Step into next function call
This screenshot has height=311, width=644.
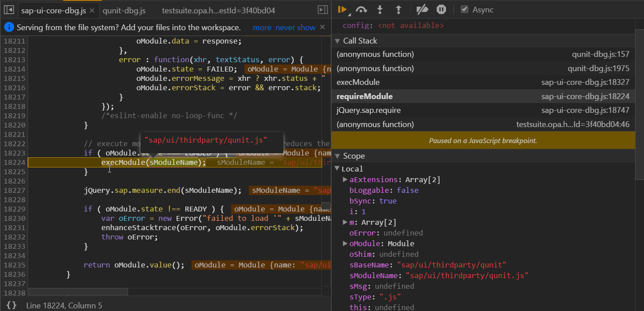380,9
